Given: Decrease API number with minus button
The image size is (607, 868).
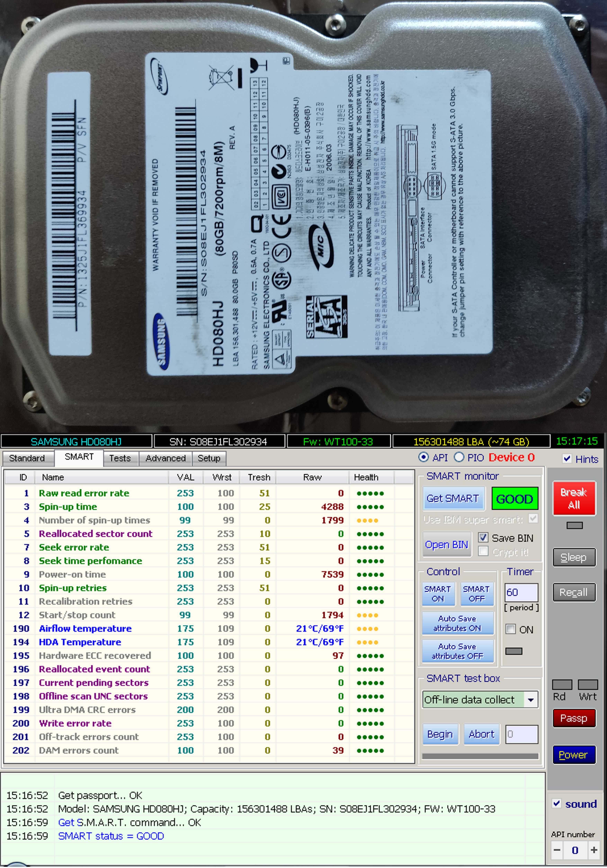Looking at the screenshot, I should click(x=557, y=850).
